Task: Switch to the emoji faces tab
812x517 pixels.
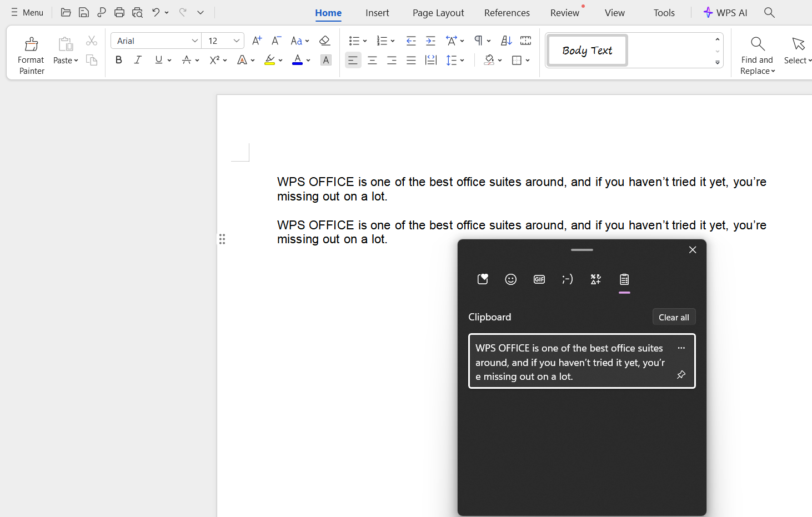Action: coord(510,279)
